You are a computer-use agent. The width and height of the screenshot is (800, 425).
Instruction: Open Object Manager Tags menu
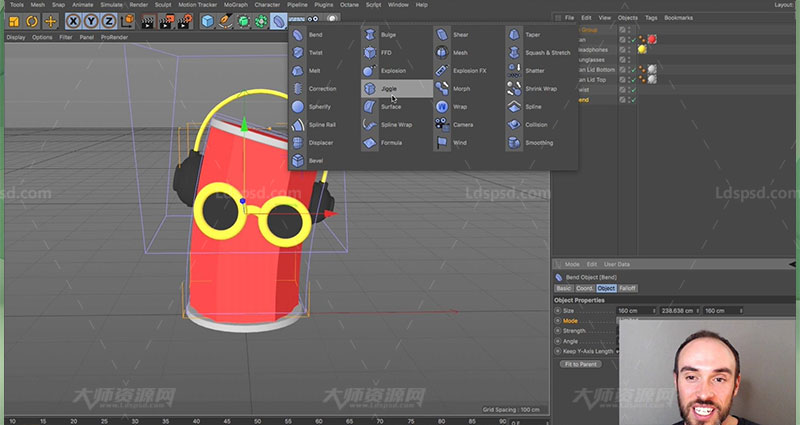click(651, 18)
